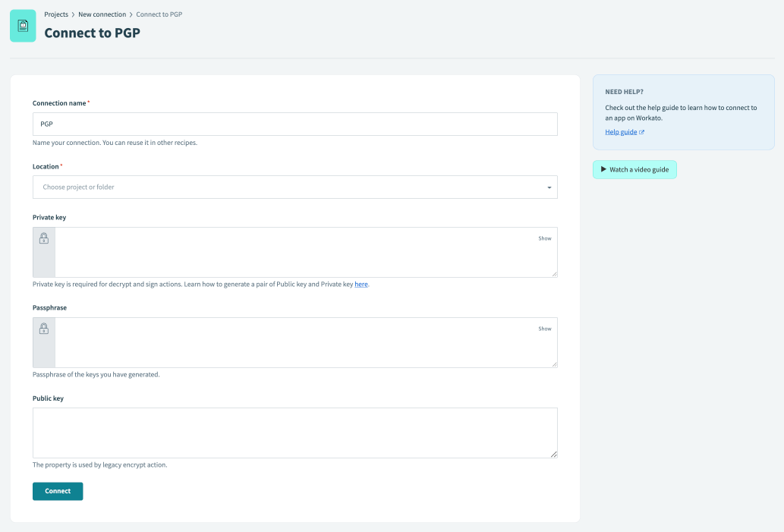
Task: Show the Private key contents
Action: coord(544,238)
